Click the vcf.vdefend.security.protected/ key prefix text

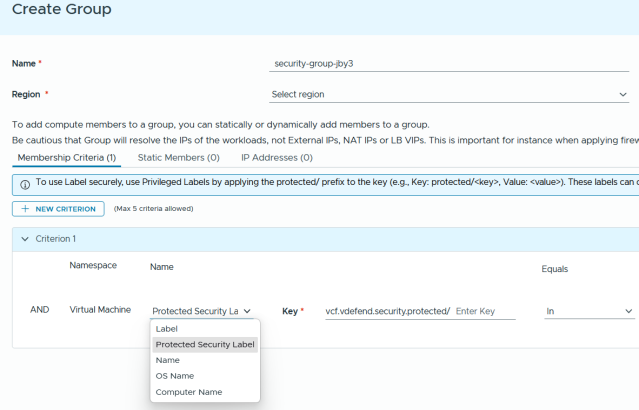[388, 311]
